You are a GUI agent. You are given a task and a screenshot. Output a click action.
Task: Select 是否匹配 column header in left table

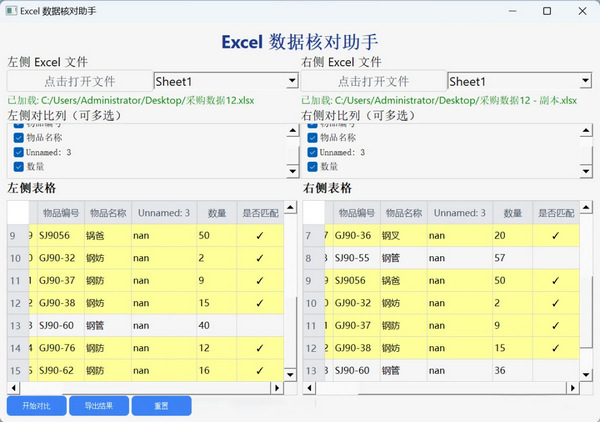coord(260,213)
